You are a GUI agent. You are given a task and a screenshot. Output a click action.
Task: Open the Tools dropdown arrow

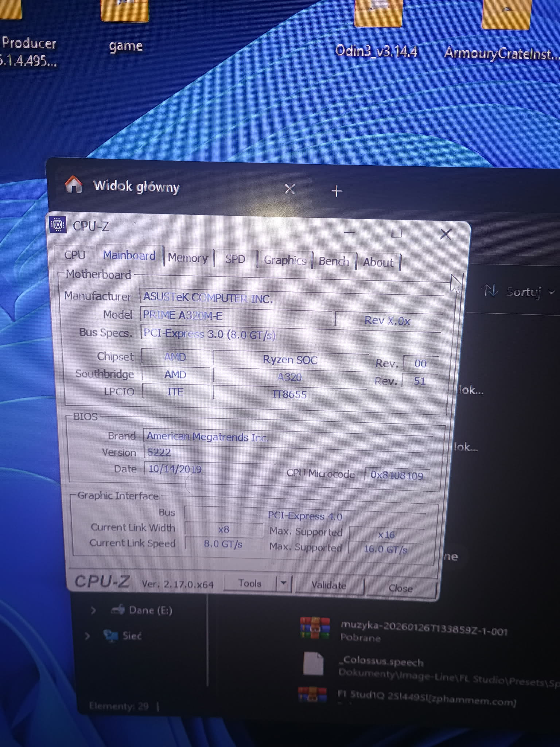click(283, 584)
